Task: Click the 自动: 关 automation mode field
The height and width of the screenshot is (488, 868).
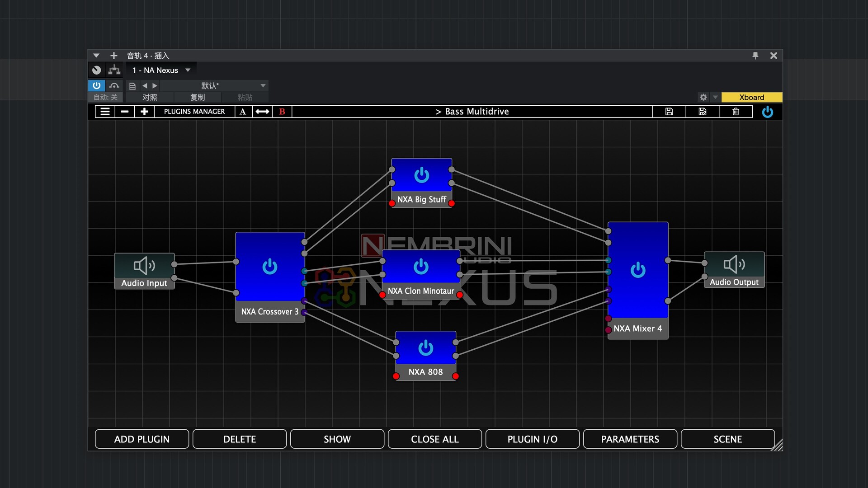Action: pos(106,98)
